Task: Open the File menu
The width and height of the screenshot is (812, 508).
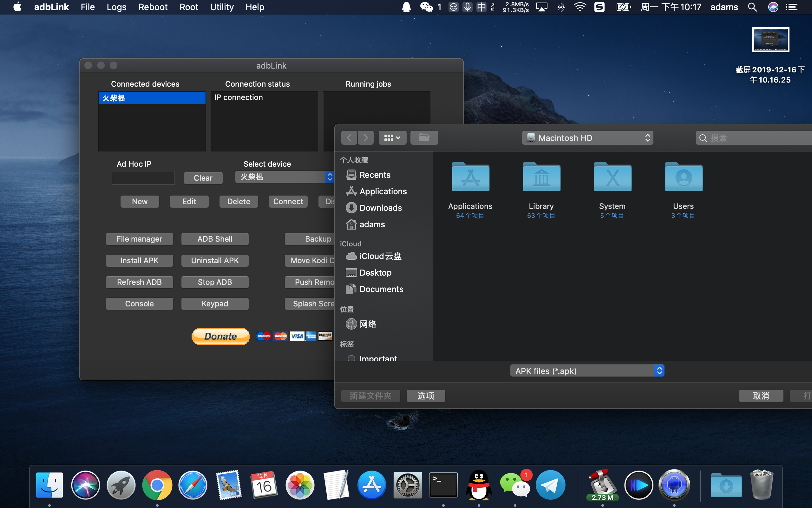Action: pos(88,7)
